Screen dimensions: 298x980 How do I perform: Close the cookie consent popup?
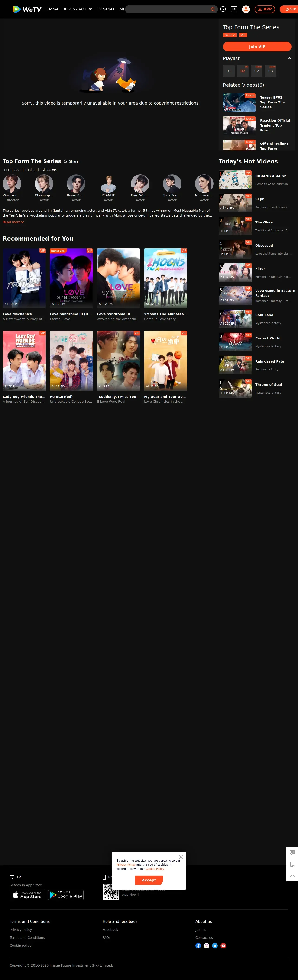(x=181, y=857)
